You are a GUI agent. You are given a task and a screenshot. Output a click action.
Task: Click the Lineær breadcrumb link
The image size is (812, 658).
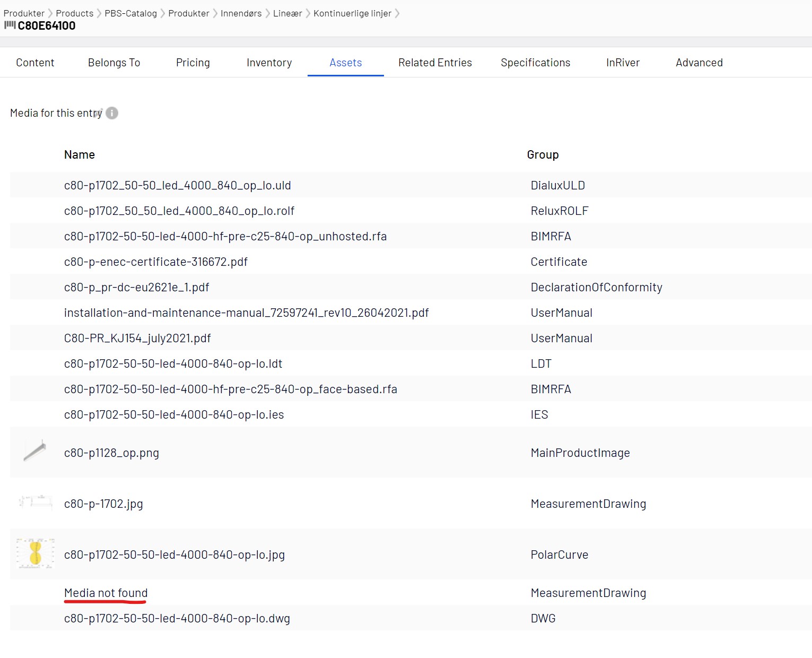tap(287, 13)
